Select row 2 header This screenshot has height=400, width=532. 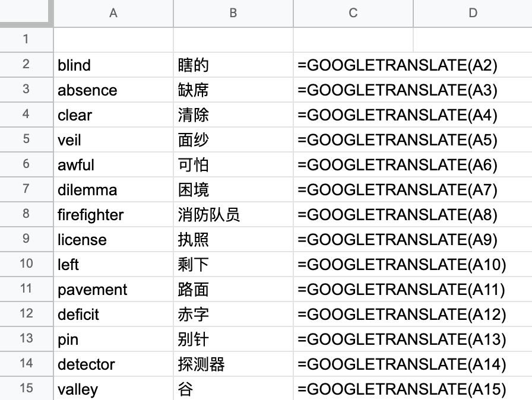(26, 64)
